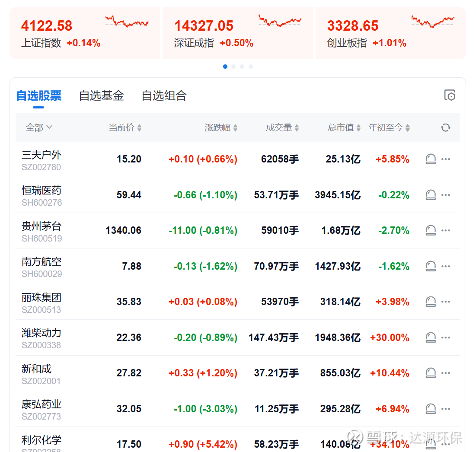The image size is (476, 452).
Task: View the 上证指数 mini trend chart
Action: coord(127,22)
